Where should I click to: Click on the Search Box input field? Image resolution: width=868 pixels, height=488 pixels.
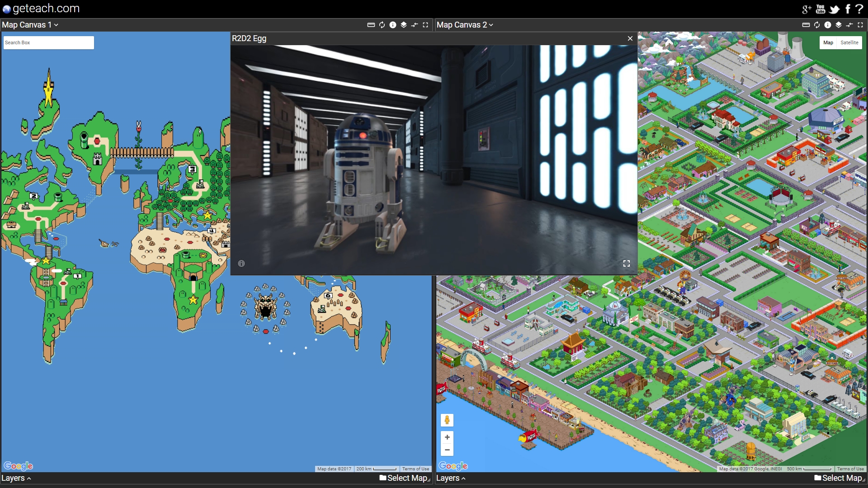47,42
